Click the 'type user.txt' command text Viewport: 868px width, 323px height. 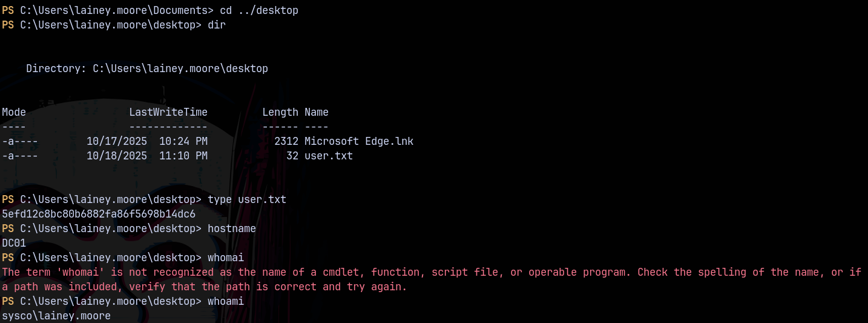coord(246,199)
